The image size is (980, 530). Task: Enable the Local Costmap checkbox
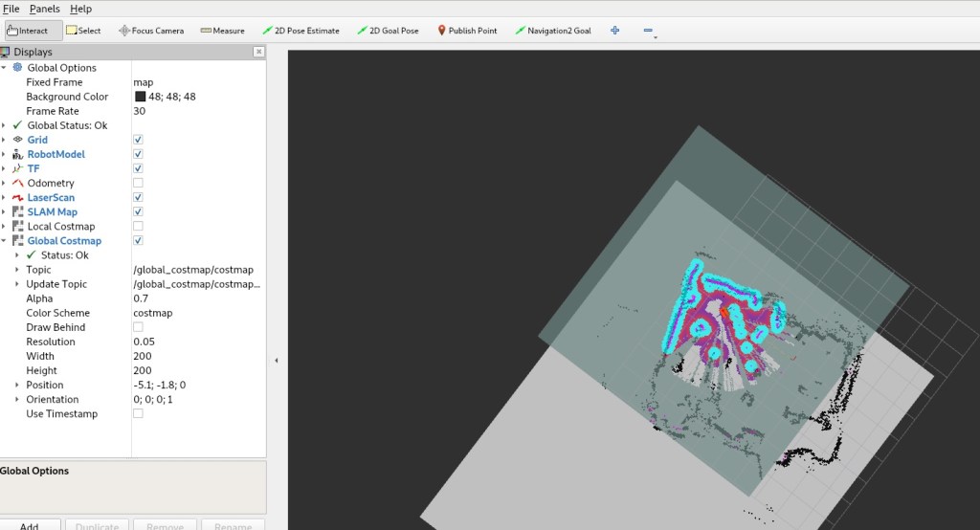point(138,226)
